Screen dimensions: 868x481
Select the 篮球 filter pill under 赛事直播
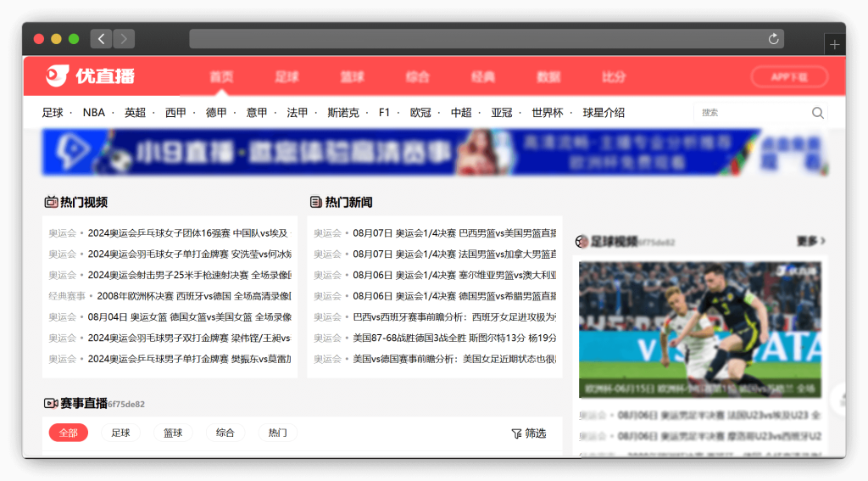[x=173, y=433]
